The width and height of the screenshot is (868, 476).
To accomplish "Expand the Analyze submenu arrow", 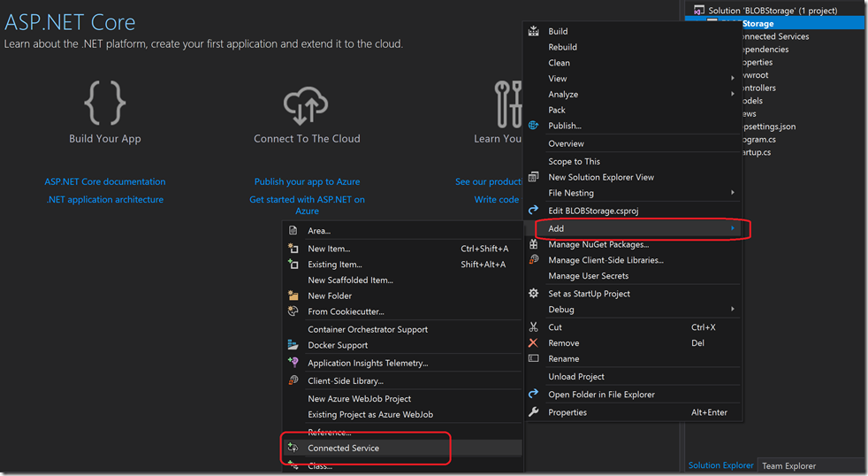I will click(x=733, y=94).
